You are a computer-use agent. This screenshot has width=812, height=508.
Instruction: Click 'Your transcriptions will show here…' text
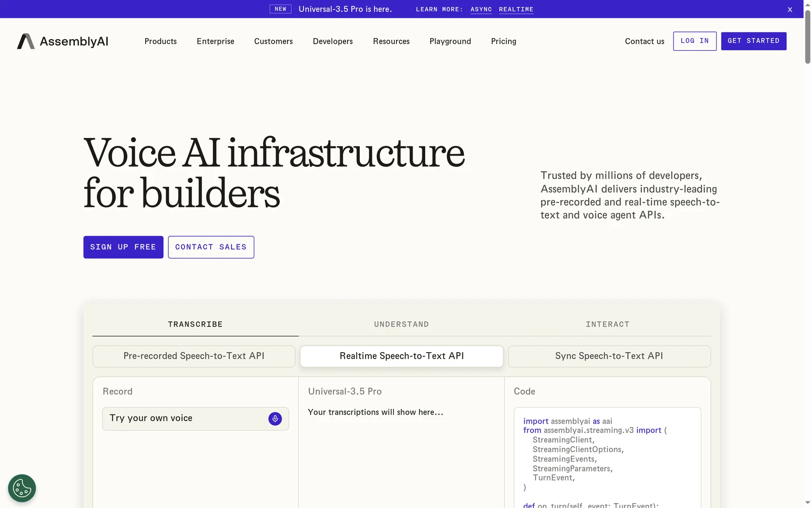(x=376, y=412)
